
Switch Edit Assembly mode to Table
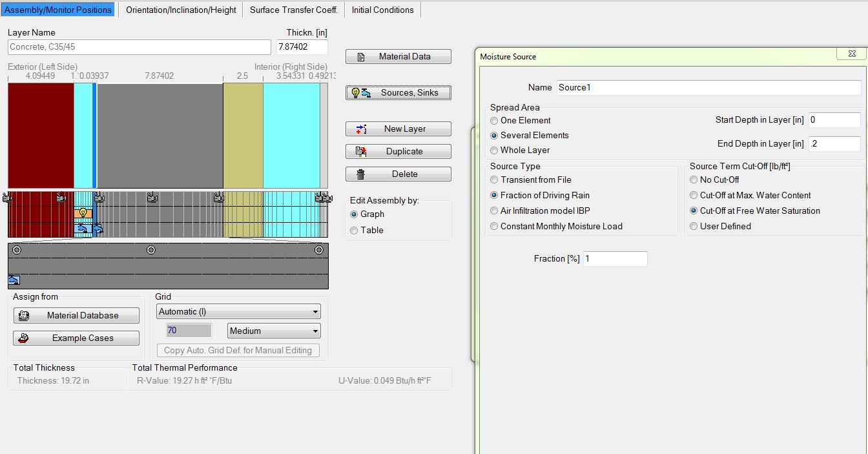coord(354,230)
